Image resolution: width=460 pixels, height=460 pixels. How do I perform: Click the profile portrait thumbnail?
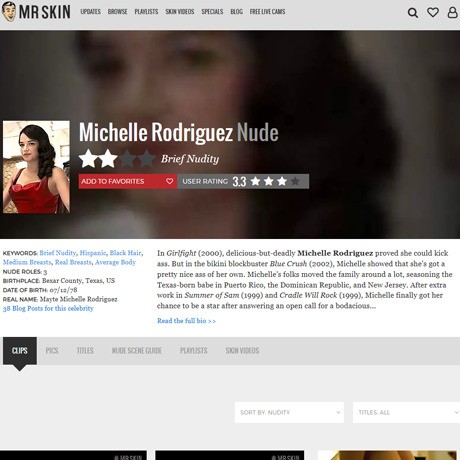[x=36, y=167]
